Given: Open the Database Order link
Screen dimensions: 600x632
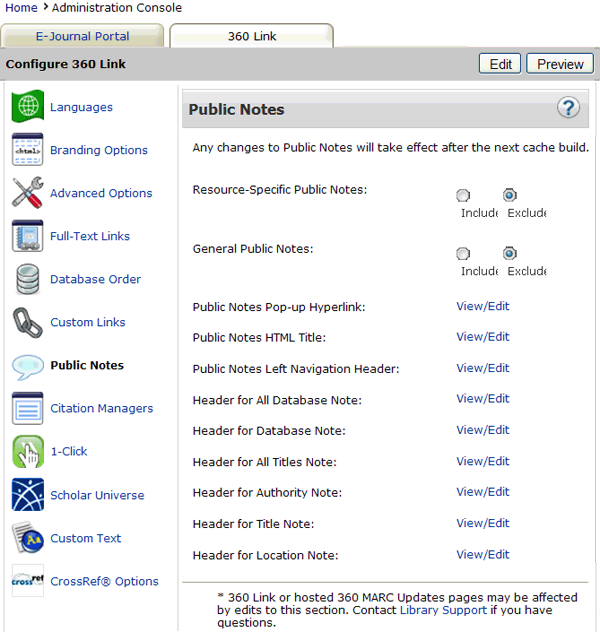Looking at the screenshot, I should pyautogui.click(x=96, y=279).
